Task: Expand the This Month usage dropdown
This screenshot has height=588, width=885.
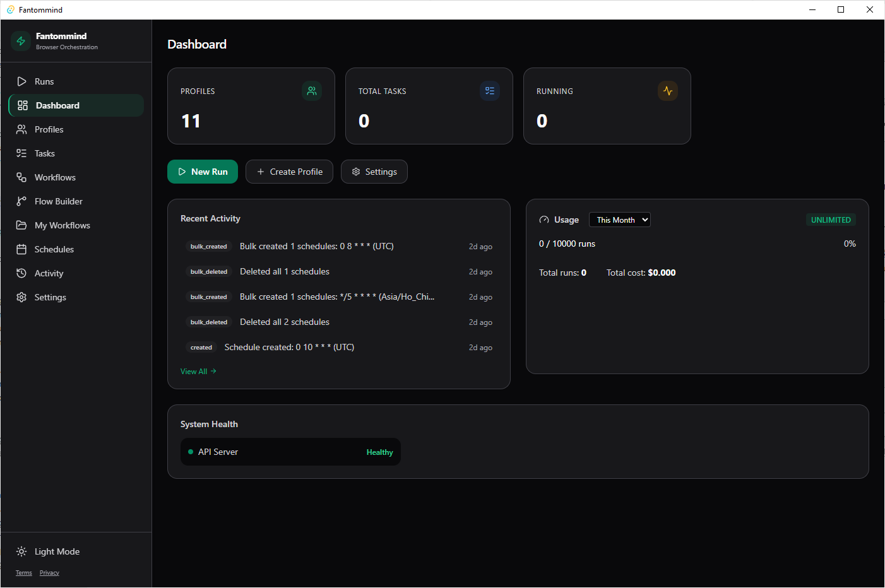Action: click(620, 220)
